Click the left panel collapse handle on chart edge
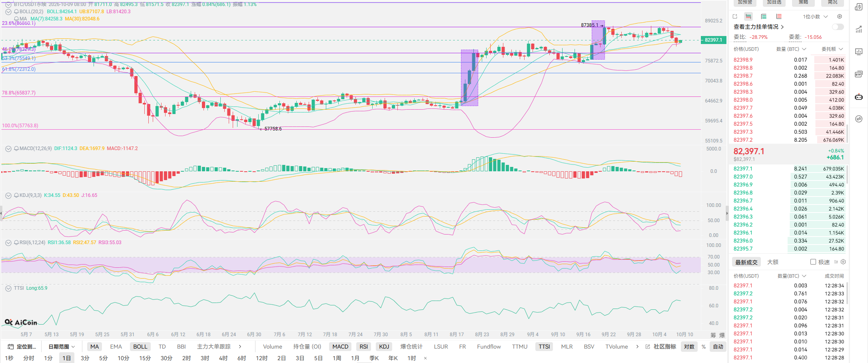This screenshot has height=363, width=868. (x=1, y=213)
